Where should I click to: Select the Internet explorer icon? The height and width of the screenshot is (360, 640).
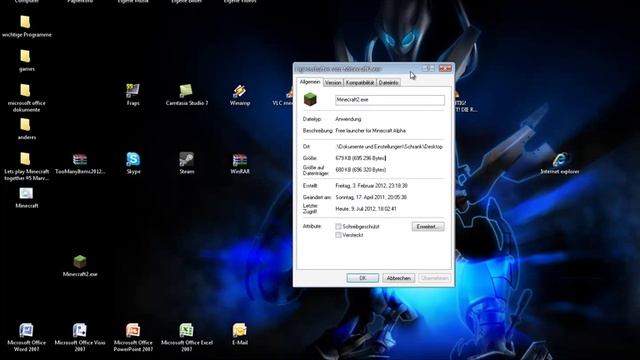point(560,159)
